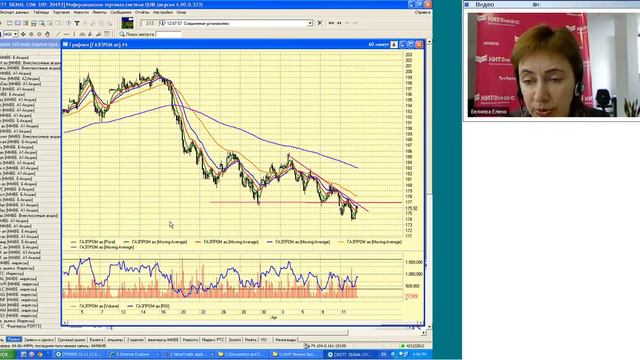Click the dark picture icon in toolbar
The image size is (640, 360).
(127, 23)
